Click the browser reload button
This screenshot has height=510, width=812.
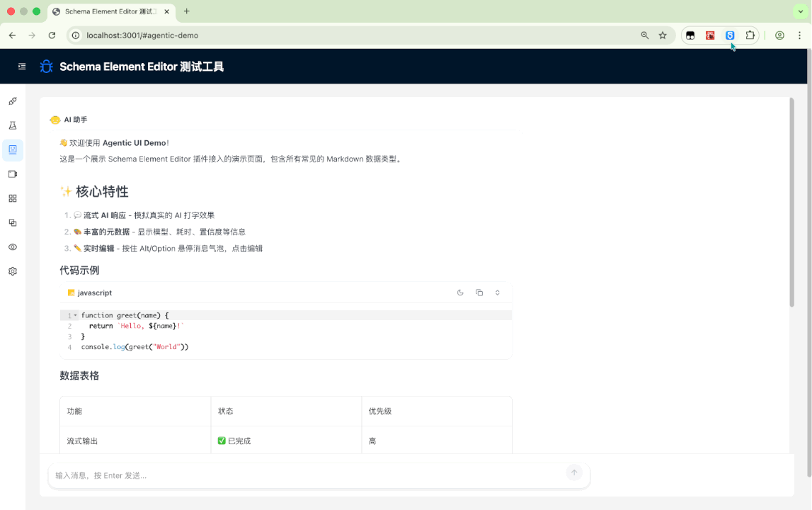coord(52,35)
